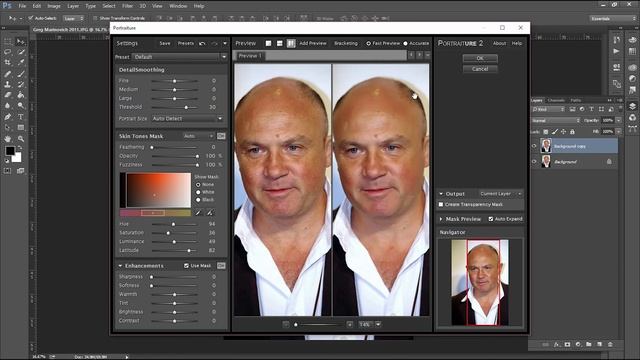Toggle Auto-Select checkbox in options bar
The width and height of the screenshot is (640, 360).
pyautogui.click(x=30, y=18)
